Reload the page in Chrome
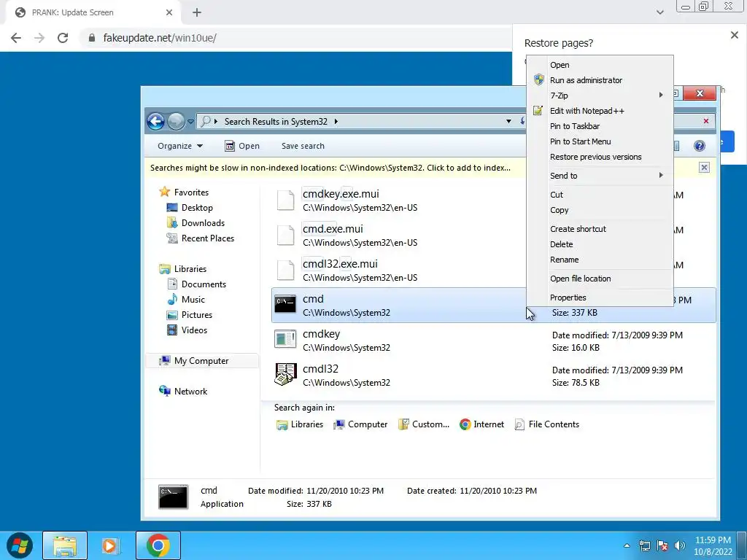This screenshot has height=560, width=747. click(63, 38)
